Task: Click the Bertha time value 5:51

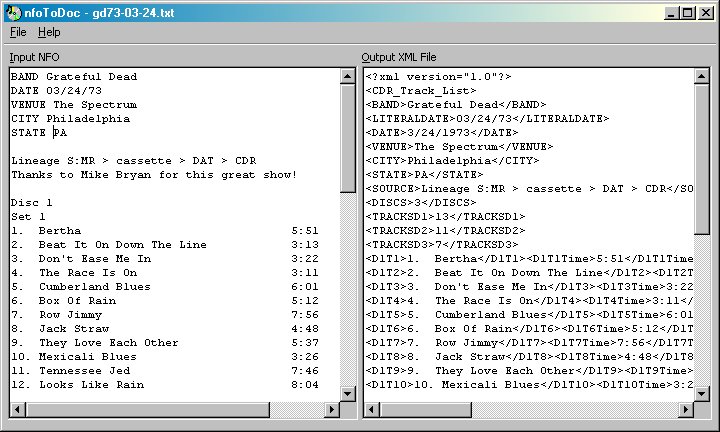Action: (x=305, y=231)
